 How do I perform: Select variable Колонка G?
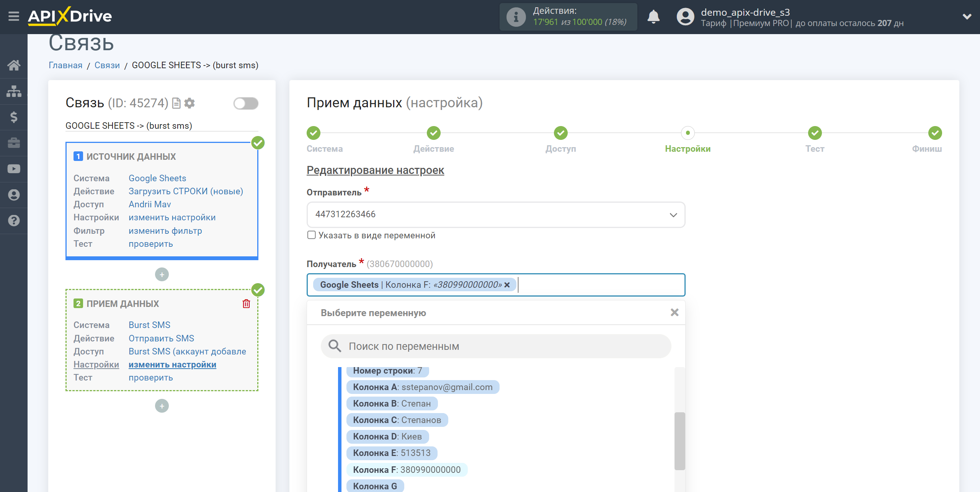point(375,486)
